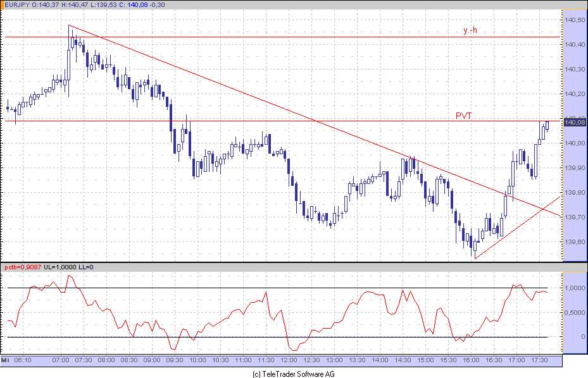Click the y.-h line label
This screenshot has height=378, width=588.
(469, 30)
